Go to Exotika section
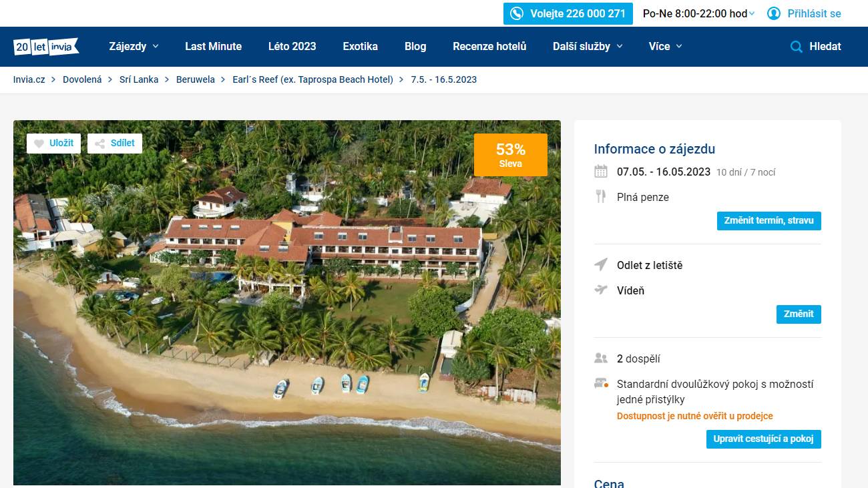The image size is (868, 488). [361, 47]
